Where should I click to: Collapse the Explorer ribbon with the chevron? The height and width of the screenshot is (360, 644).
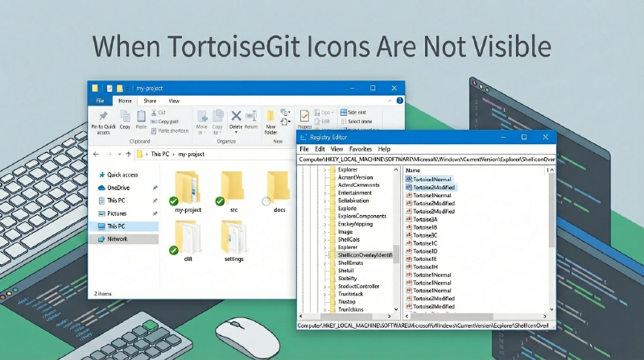[x=390, y=101]
